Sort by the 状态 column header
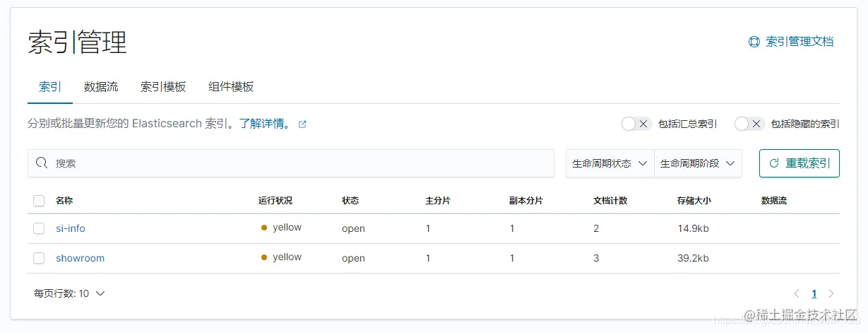The image size is (868, 333). coord(350,201)
